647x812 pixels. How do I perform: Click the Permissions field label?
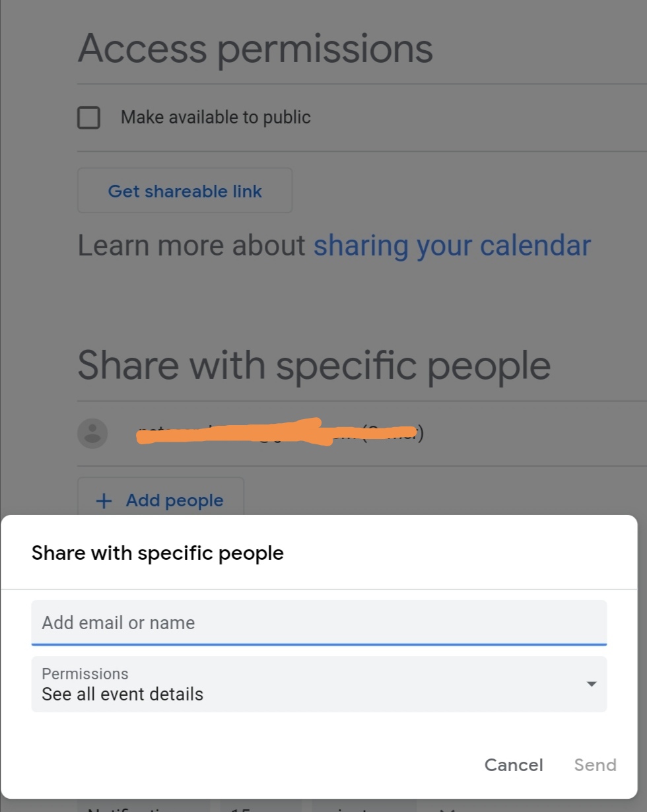point(85,674)
